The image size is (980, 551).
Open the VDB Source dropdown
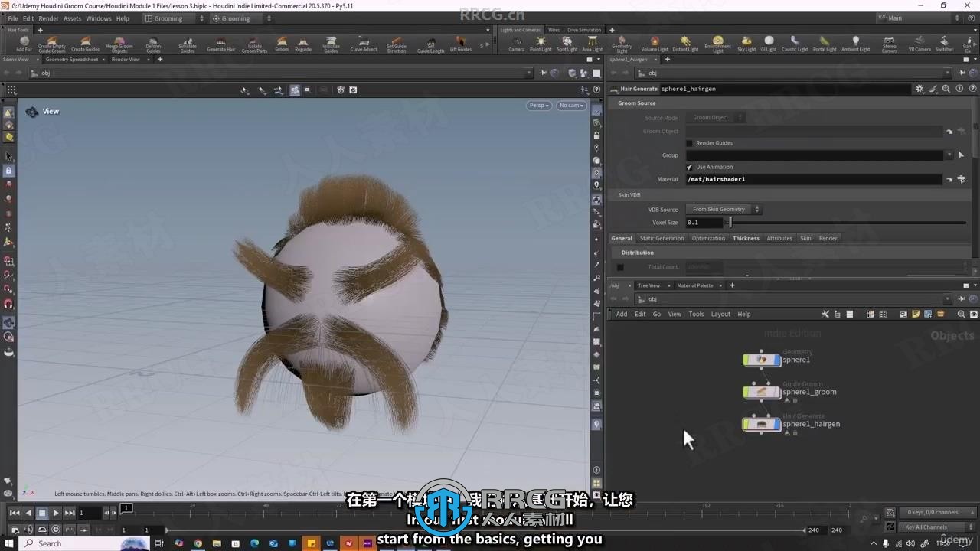coord(724,209)
